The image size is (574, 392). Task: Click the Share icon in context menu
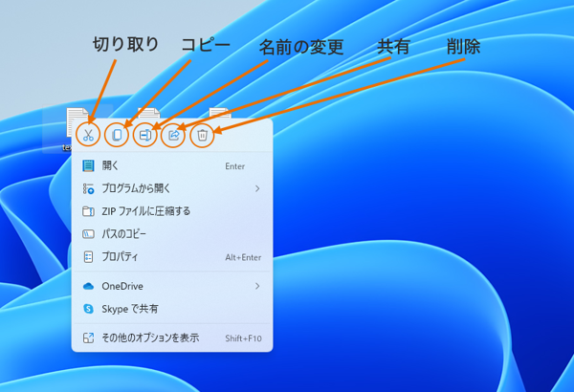[173, 135]
